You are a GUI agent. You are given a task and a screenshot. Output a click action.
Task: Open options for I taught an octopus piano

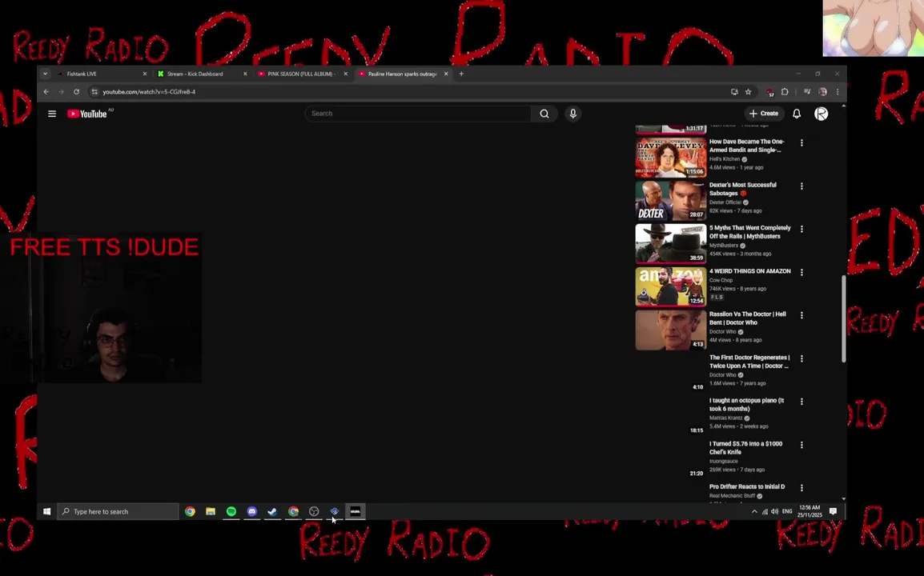tap(801, 402)
